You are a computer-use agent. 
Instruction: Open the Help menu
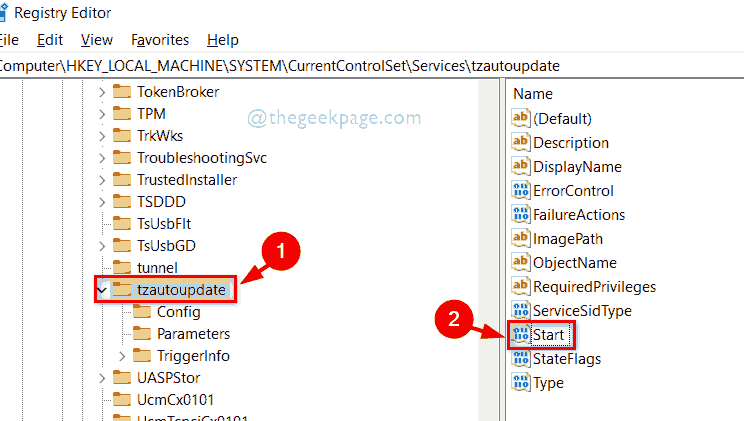222,40
